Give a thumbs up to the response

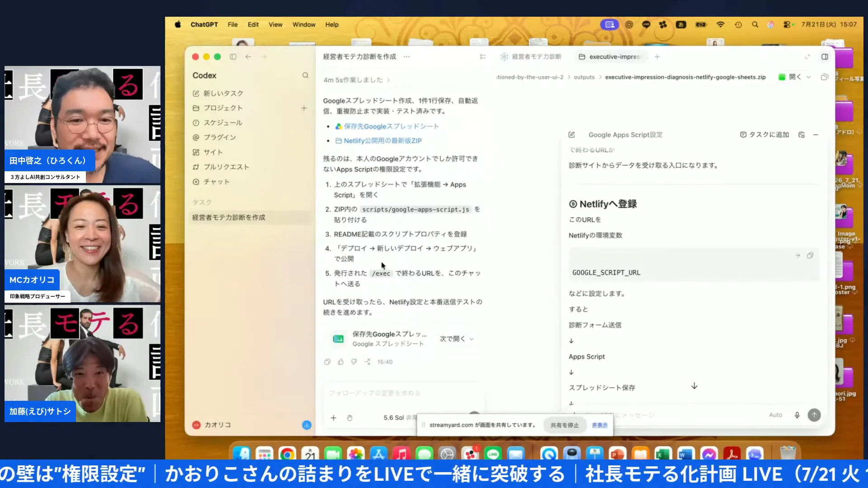340,361
